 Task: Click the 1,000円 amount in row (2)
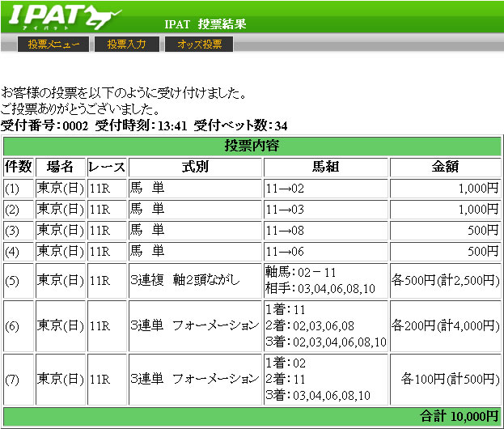tap(478, 210)
